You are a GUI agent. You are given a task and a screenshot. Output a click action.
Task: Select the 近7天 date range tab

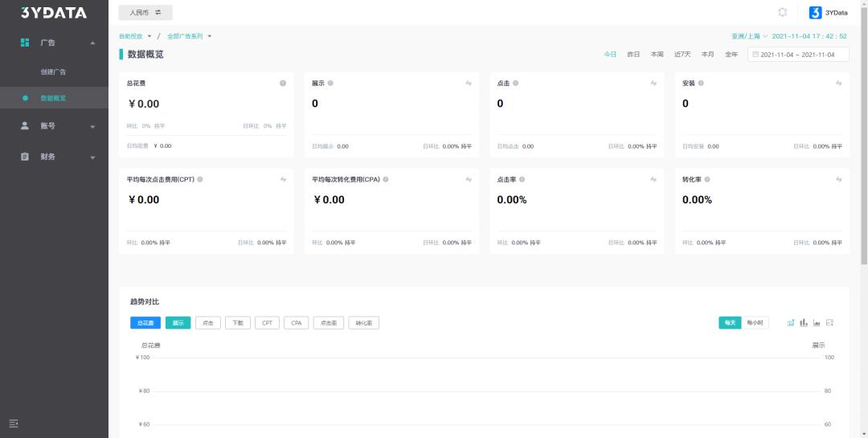click(682, 55)
